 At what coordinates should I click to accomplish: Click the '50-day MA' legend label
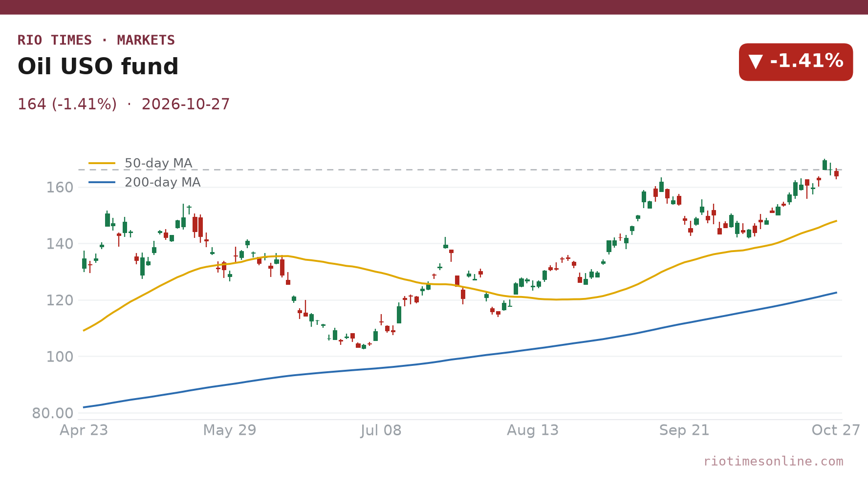pos(158,163)
